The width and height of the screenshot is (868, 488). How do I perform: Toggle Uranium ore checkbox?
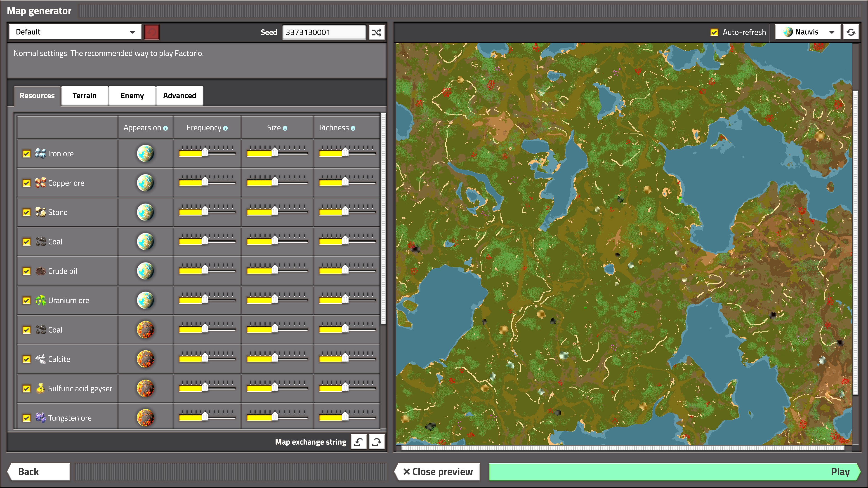[26, 301]
